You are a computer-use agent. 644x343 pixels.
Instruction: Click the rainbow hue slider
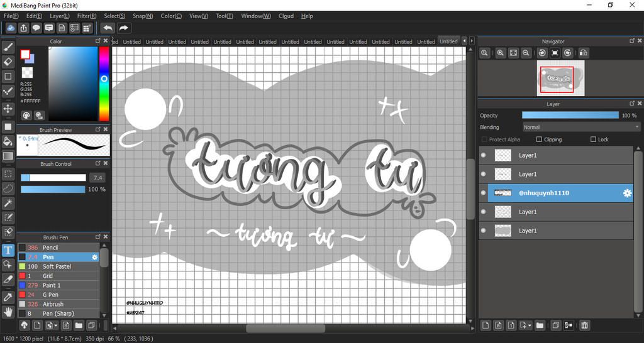[104, 84]
